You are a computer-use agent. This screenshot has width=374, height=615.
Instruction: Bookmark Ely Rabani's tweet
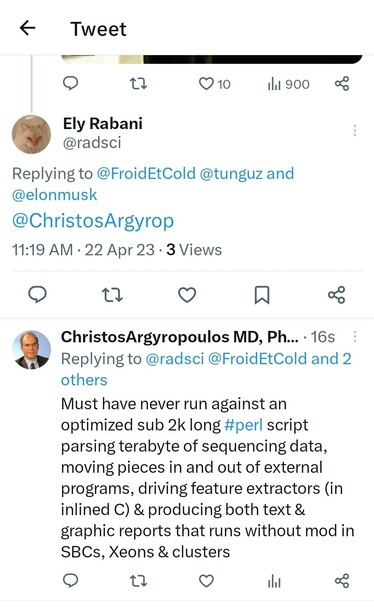pyautogui.click(x=262, y=295)
